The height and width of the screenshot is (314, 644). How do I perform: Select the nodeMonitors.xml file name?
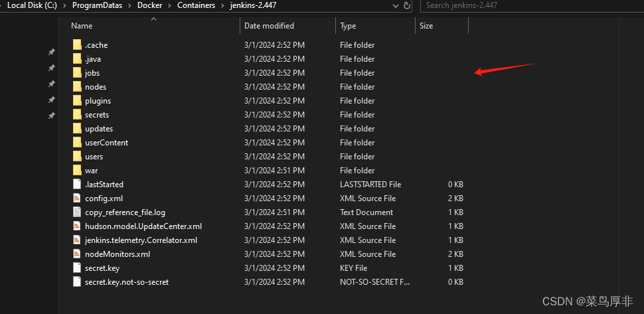click(x=118, y=254)
